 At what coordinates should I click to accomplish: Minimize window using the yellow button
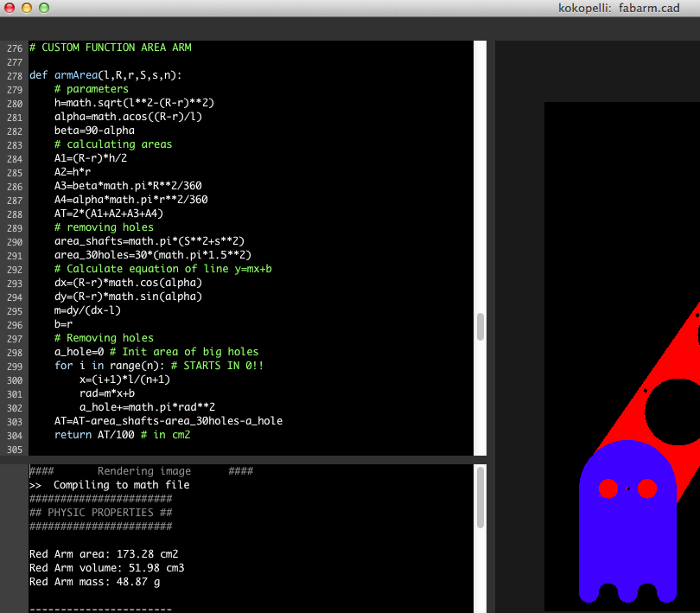[x=27, y=8]
